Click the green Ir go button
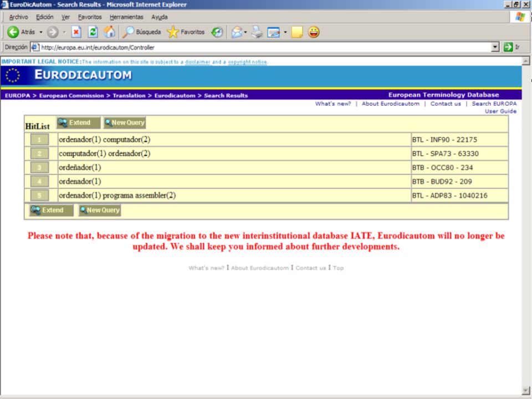The image size is (532, 399). click(x=511, y=47)
